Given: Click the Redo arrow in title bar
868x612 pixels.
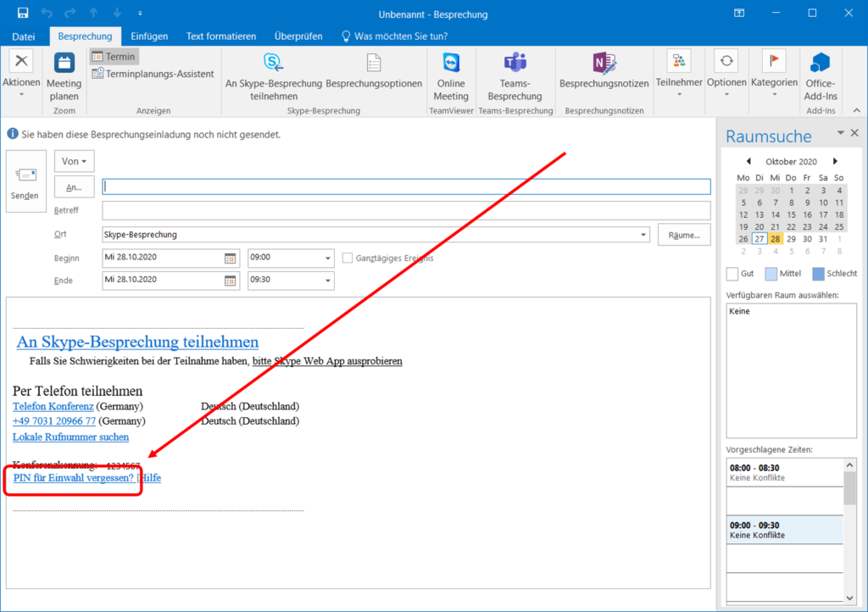Looking at the screenshot, I should click(70, 14).
